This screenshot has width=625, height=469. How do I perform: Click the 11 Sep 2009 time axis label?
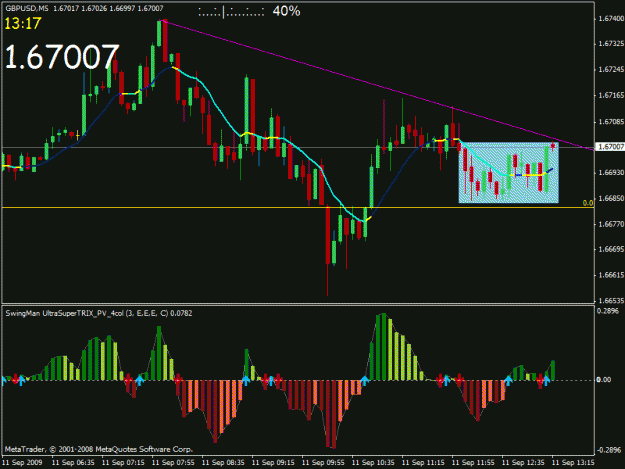coord(22,462)
